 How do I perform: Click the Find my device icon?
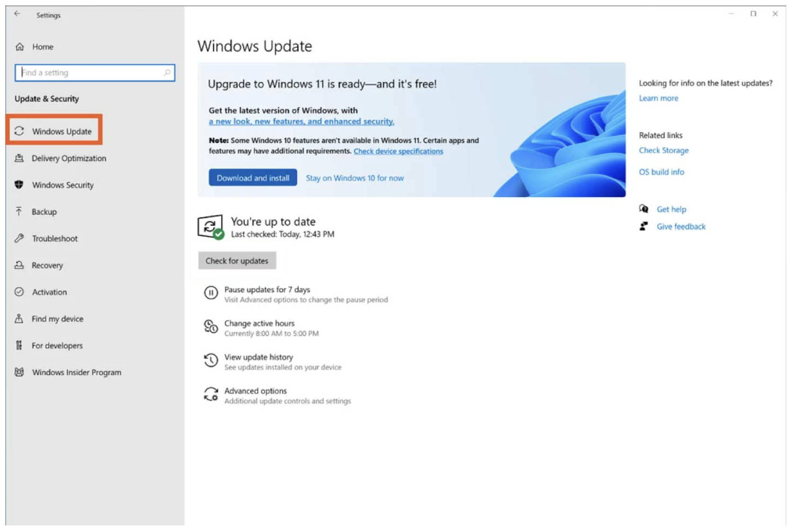click(x=19, y=319)
